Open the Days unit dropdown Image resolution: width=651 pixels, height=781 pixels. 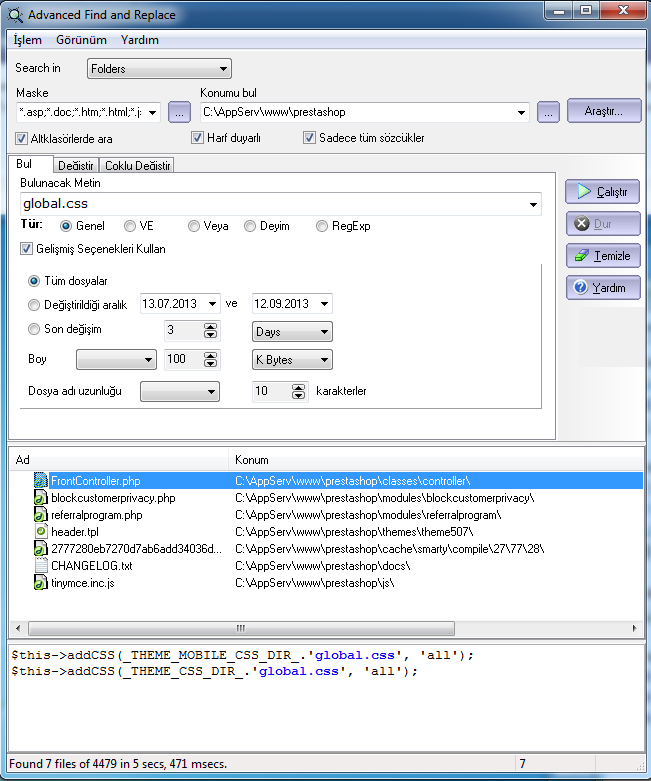point(292,332)
